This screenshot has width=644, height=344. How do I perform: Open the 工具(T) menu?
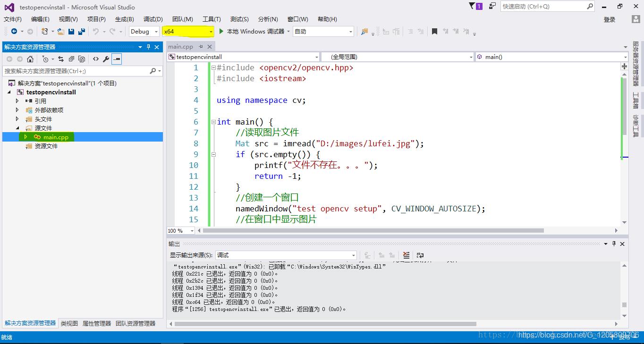tap(212, 19)
